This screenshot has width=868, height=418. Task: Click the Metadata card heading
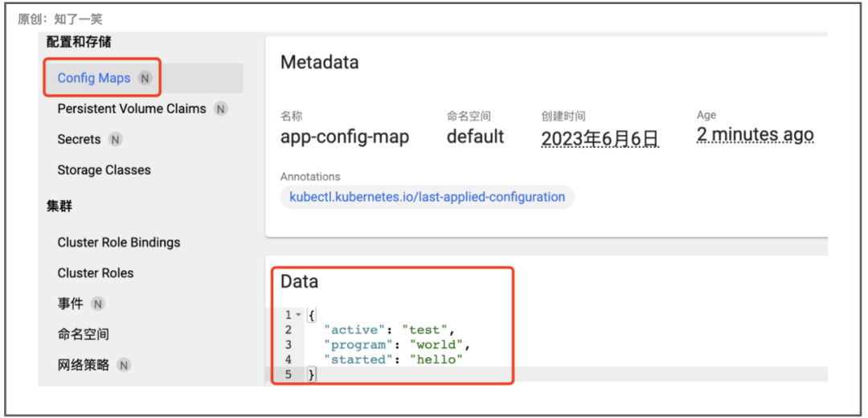point(319,62)
